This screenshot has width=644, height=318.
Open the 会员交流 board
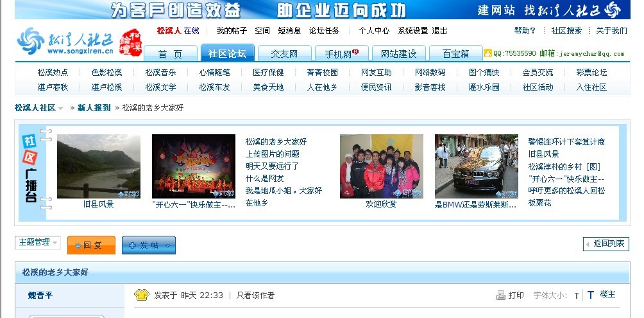click(538, 73)
